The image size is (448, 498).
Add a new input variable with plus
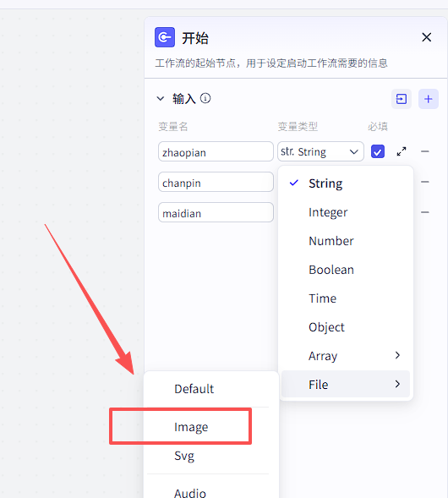[429, 99]
